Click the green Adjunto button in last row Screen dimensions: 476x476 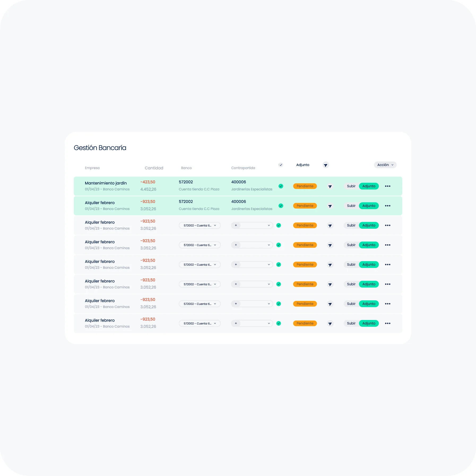[x=369, y=323]
